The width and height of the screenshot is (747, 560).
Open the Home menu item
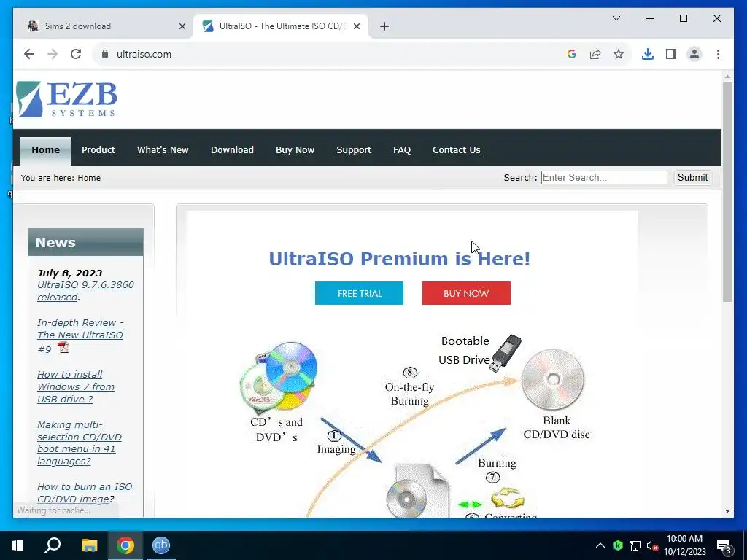(x=46, y=150)
